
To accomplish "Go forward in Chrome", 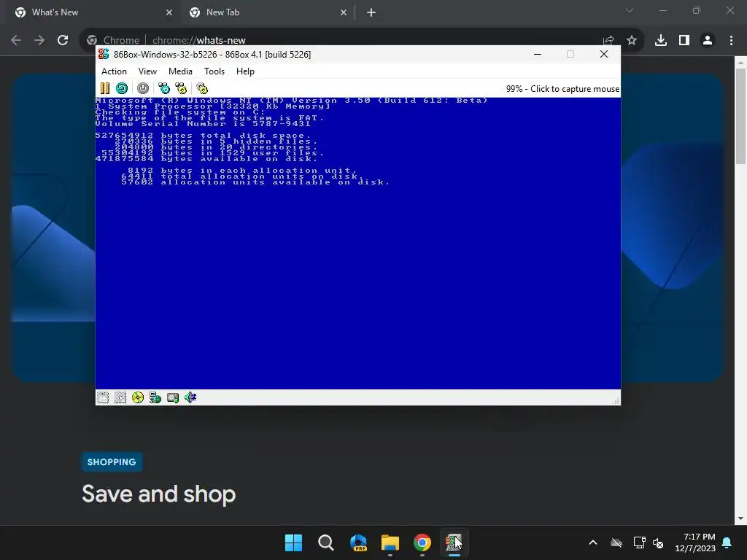I will (x=39, y=40).
